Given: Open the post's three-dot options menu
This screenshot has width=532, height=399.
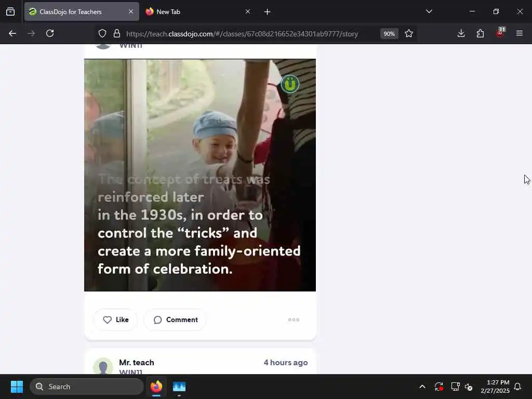Looking at the screenshot, I should tap(294, 320).
